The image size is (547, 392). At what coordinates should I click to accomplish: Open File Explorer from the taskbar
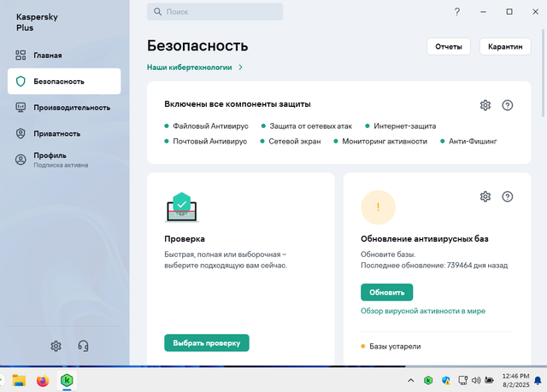tap(19, 380)
